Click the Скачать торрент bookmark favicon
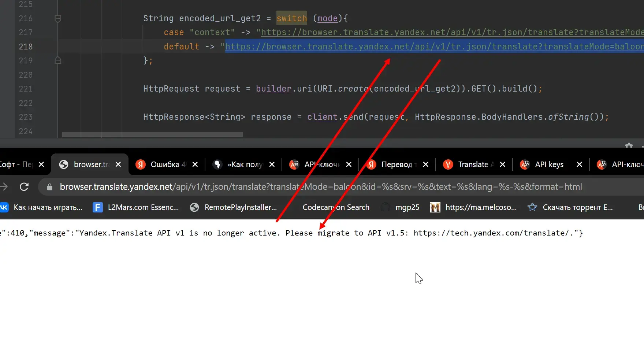The width and height of the screenshot is (644, 348). click(532, 207)
